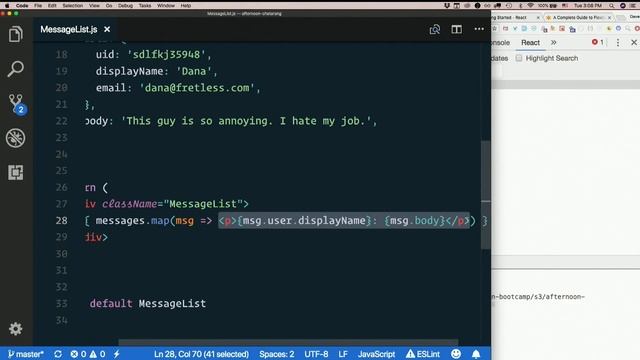Open the File menu
640x360 pixels.
pyautogui.click(x=38, y=6)
